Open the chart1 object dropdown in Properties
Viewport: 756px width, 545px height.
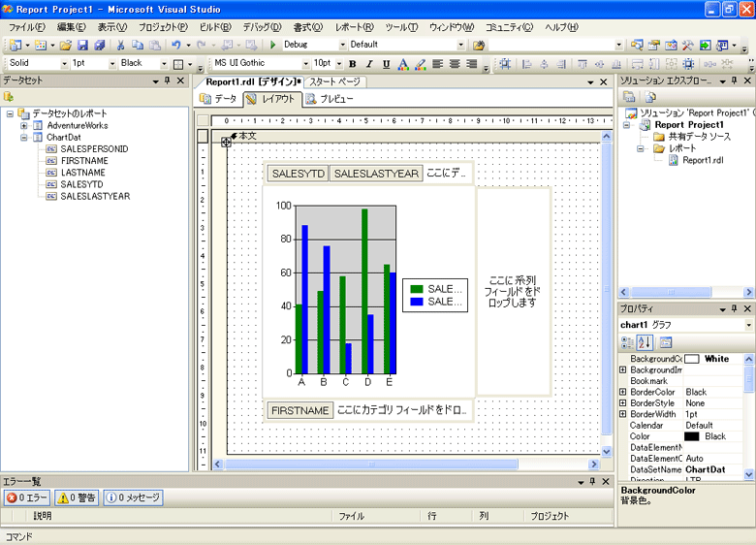click(748, 325)
